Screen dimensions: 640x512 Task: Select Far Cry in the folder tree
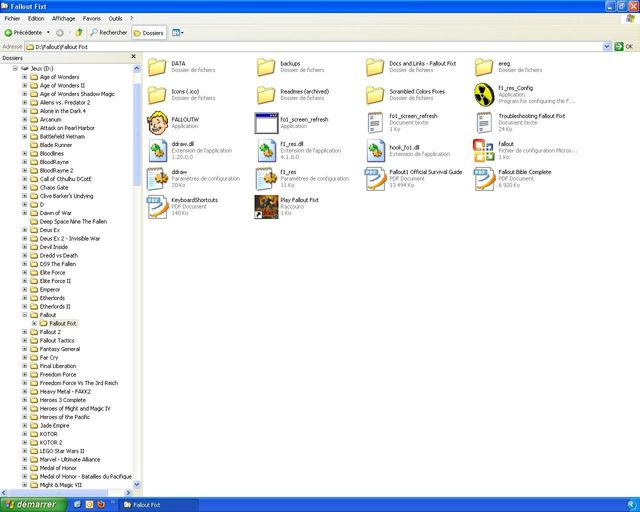(x=49, y=357)
